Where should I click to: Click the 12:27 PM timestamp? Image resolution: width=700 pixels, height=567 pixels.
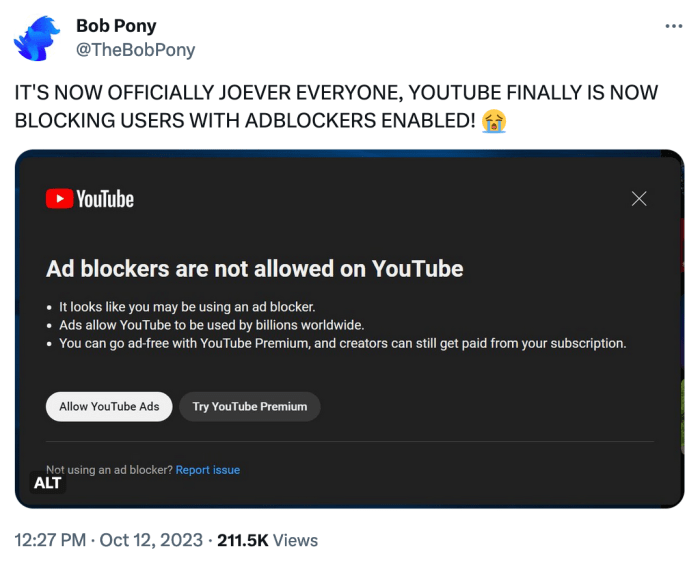[50, 540]
